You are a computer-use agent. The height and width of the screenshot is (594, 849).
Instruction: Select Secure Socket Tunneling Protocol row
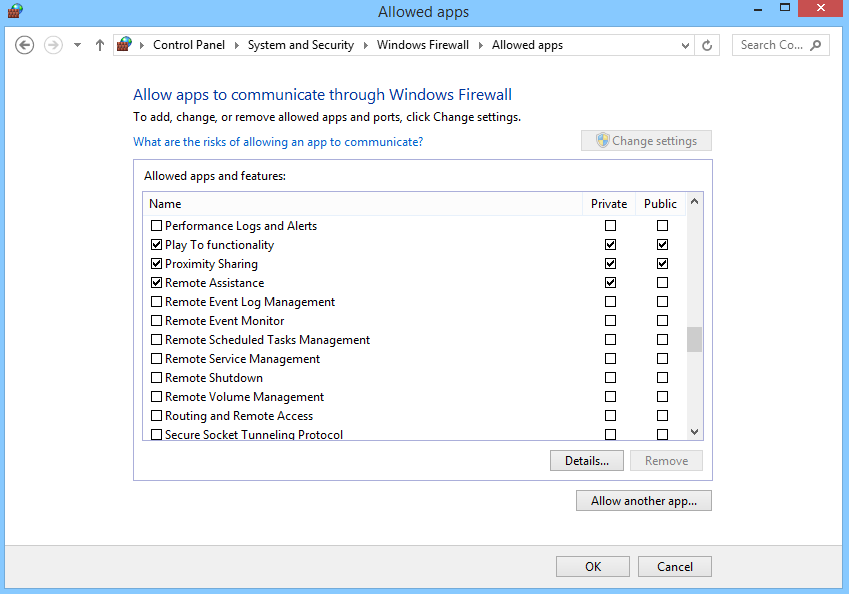(415, 434)
